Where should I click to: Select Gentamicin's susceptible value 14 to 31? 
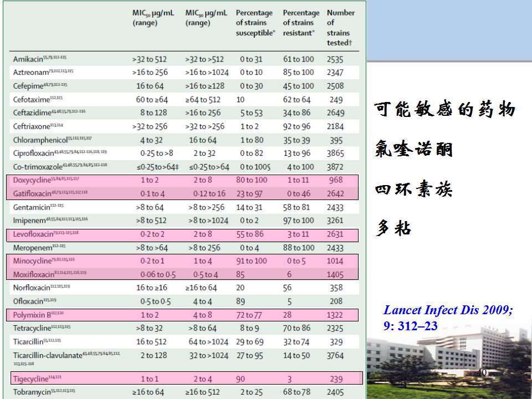(249, 207)
